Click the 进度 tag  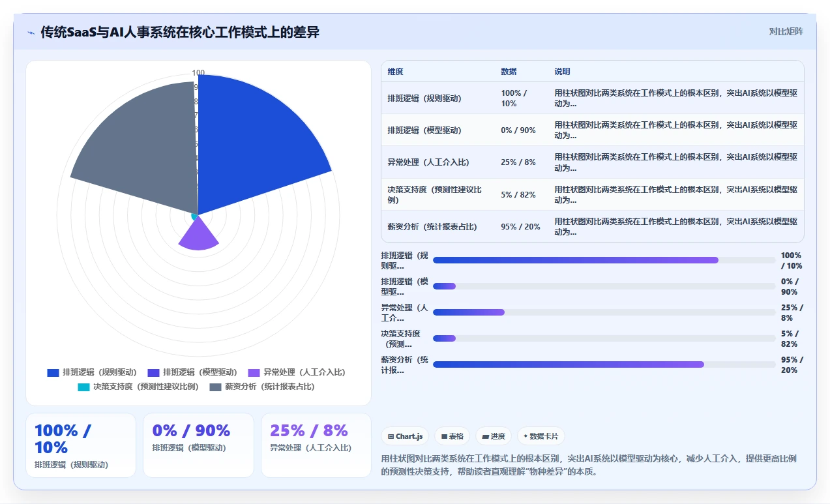coord(494,436)
